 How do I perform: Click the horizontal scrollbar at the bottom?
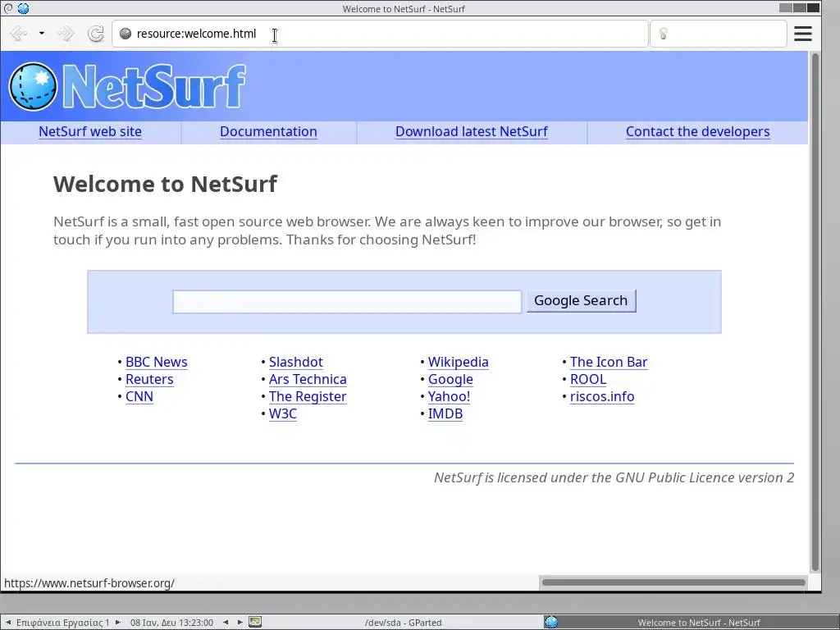click(674, 582)
